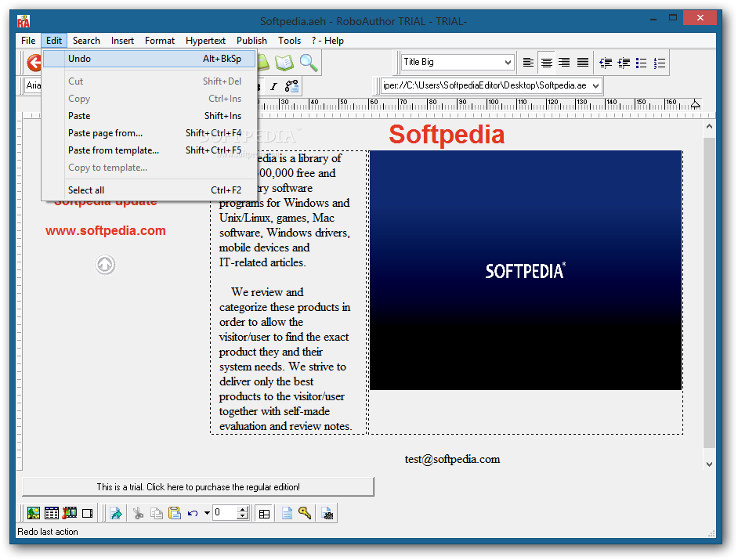Increase the numeric spinner value

242,510
